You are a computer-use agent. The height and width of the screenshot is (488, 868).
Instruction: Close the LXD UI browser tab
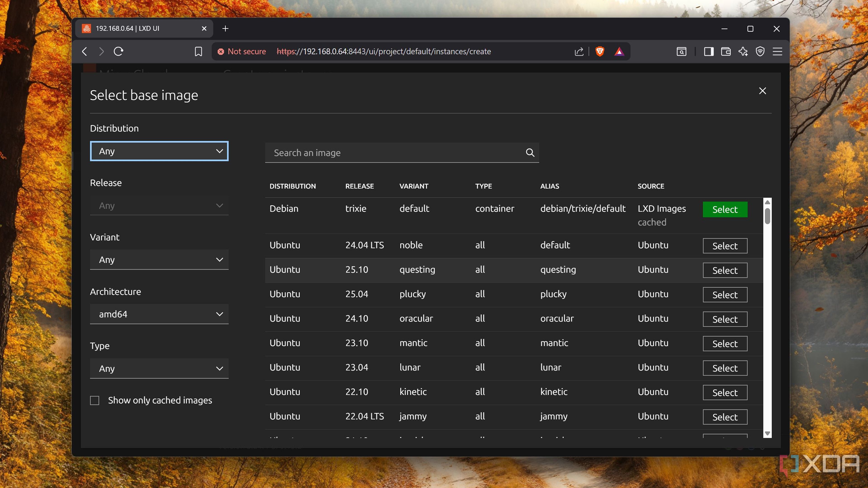204,29
